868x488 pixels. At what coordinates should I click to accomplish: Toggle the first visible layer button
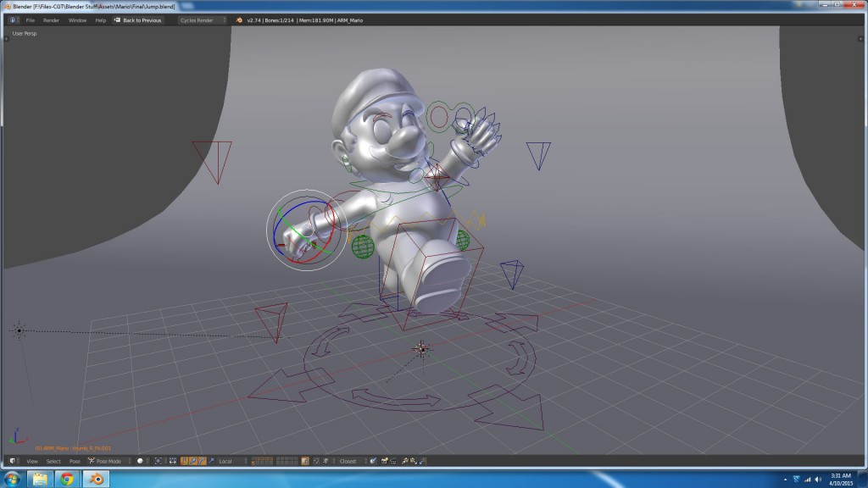pyautogui.click(x=253, y=460)
